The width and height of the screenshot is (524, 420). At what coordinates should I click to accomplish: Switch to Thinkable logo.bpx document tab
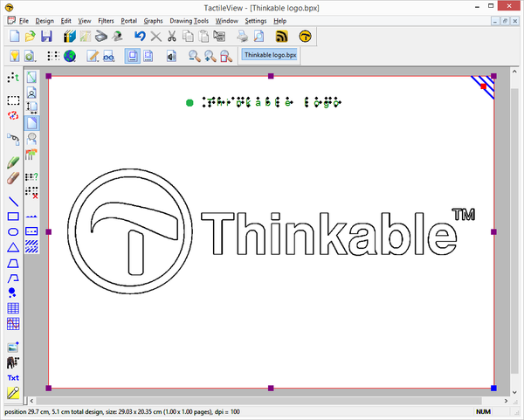click(x=270, y=55)
